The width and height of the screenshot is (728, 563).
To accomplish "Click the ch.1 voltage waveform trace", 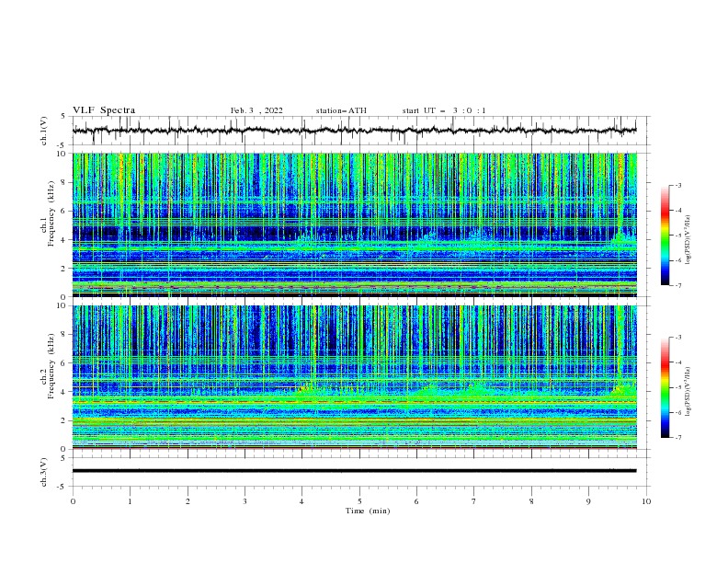I will click(355, 131).
